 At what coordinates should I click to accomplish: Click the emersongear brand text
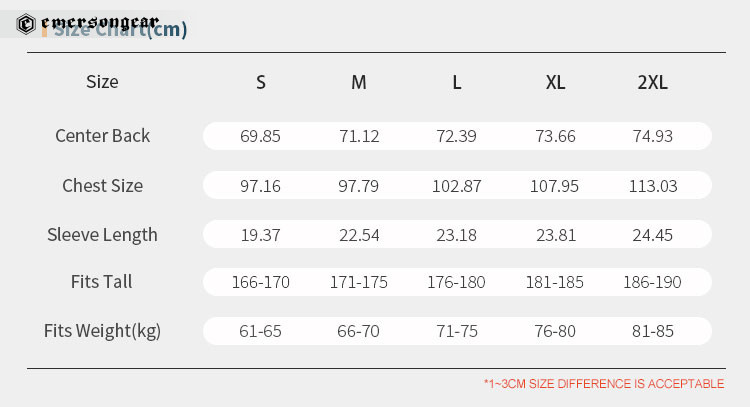pyautogui.click(x=99, y=22)
